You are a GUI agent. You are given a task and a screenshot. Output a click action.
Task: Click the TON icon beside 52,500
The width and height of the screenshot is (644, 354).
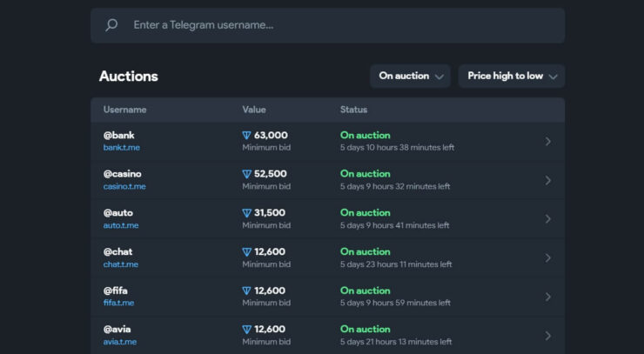[246, 174]
